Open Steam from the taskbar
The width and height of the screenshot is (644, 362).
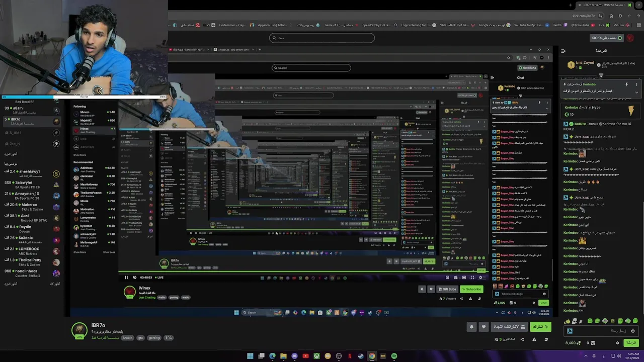361,356
